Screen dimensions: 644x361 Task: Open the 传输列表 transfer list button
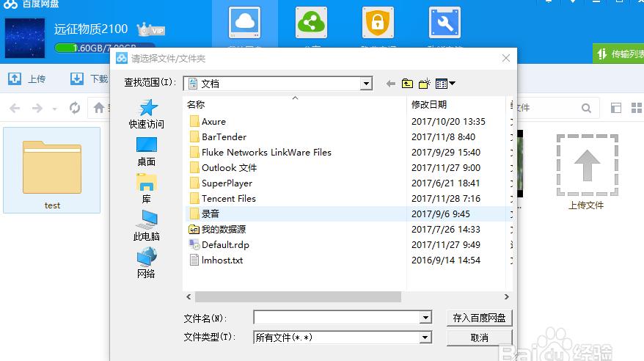pos(620,54)
